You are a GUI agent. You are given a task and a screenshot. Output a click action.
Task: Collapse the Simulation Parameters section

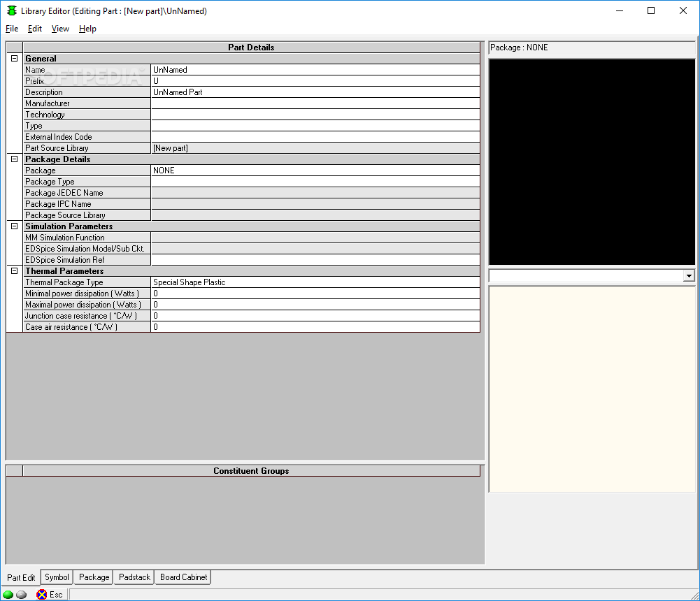pyautogui.click(x=14, y=226)
